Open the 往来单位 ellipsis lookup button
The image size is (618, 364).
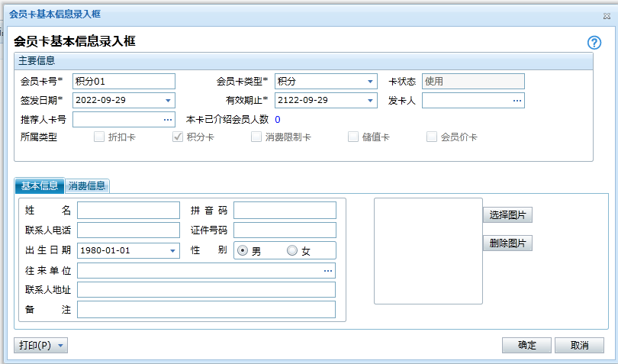(x=328, y=271)
